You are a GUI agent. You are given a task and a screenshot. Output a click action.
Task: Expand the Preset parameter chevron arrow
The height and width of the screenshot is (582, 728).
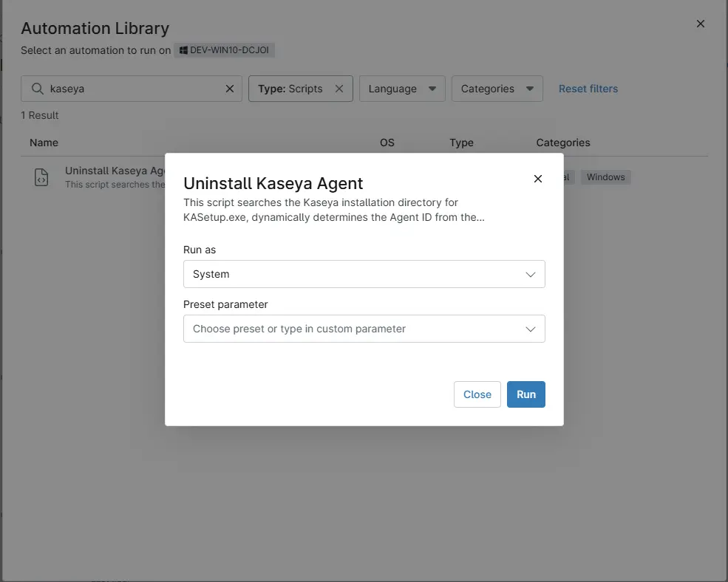530,329
